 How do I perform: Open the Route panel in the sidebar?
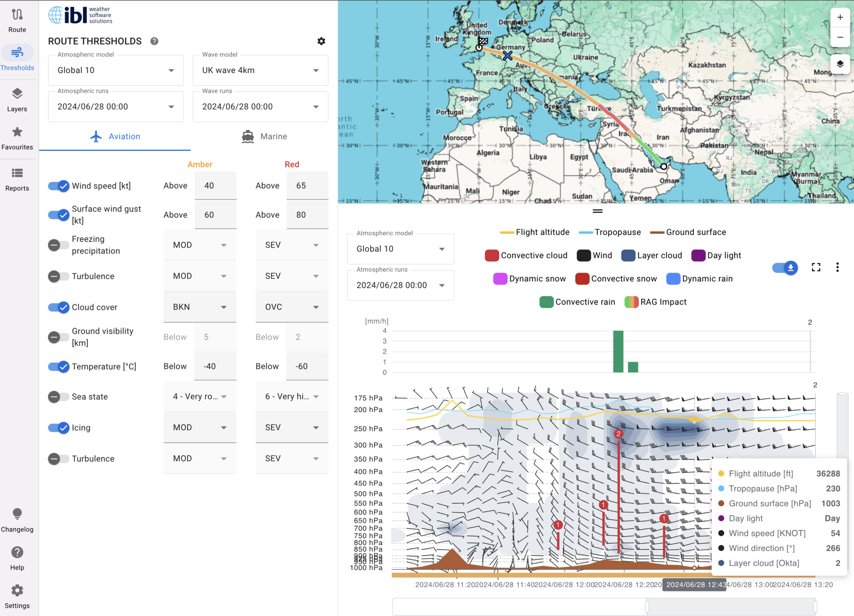click(17, 19)
